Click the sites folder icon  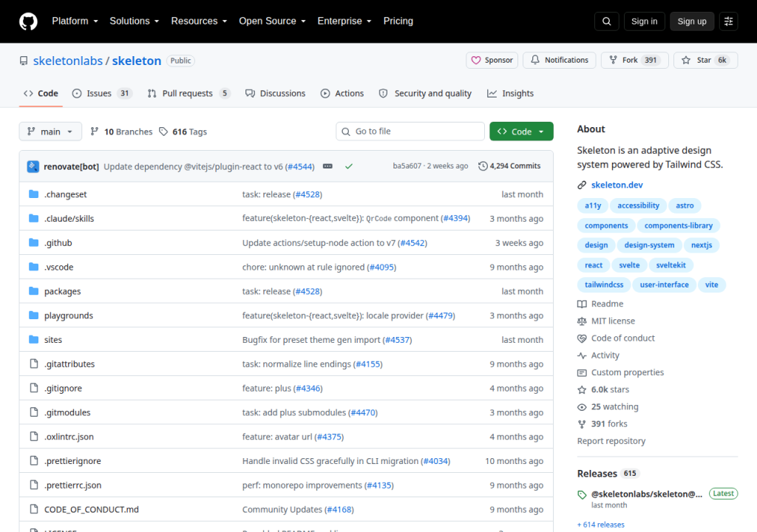click(x=33, y=339)
